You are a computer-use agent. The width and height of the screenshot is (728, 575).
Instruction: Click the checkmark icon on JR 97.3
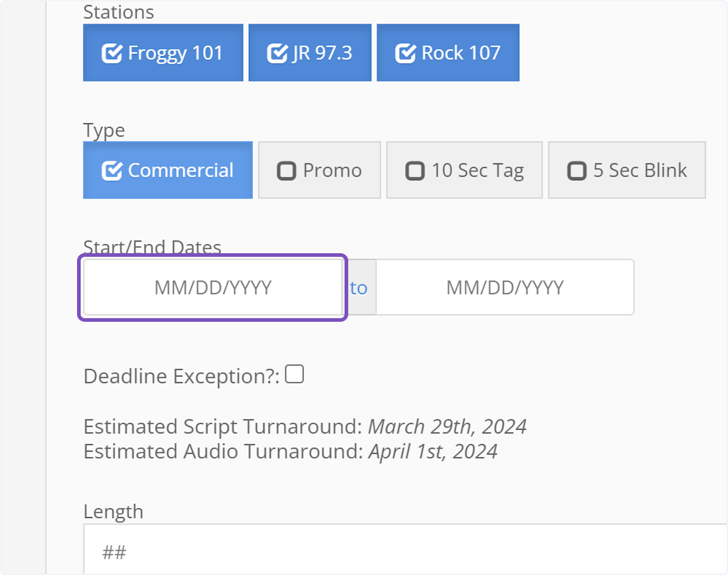tap(277, 53)
